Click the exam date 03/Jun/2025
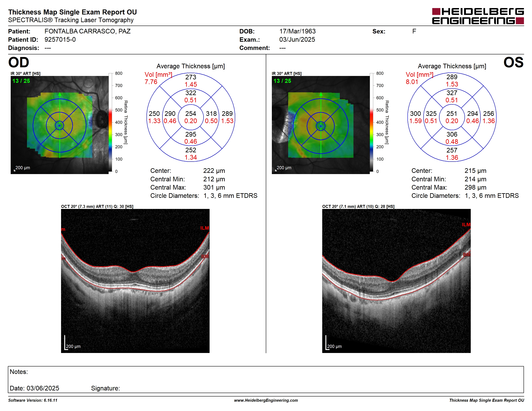The width and height of the screenshot is (532, 411). [297, 40]
